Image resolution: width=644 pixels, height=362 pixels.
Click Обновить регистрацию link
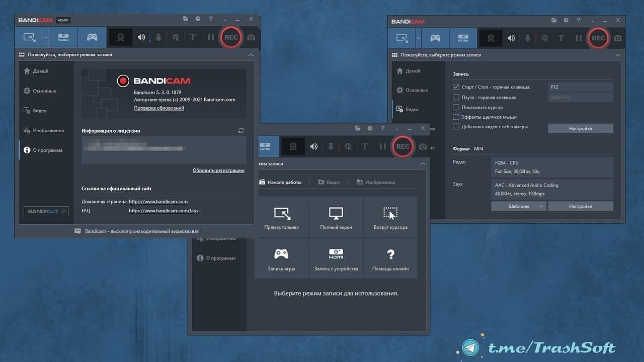point(218,170)
